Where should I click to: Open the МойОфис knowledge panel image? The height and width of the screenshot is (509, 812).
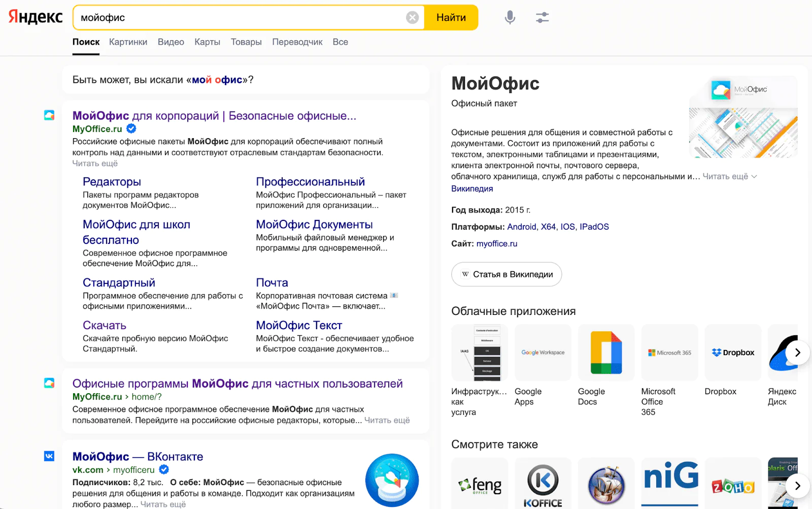pyautogui.click(x=743, y=116)
